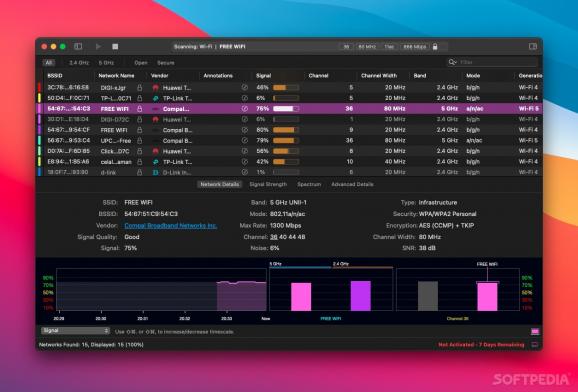Filter networks by 5 GHz band

coord(106,63)
